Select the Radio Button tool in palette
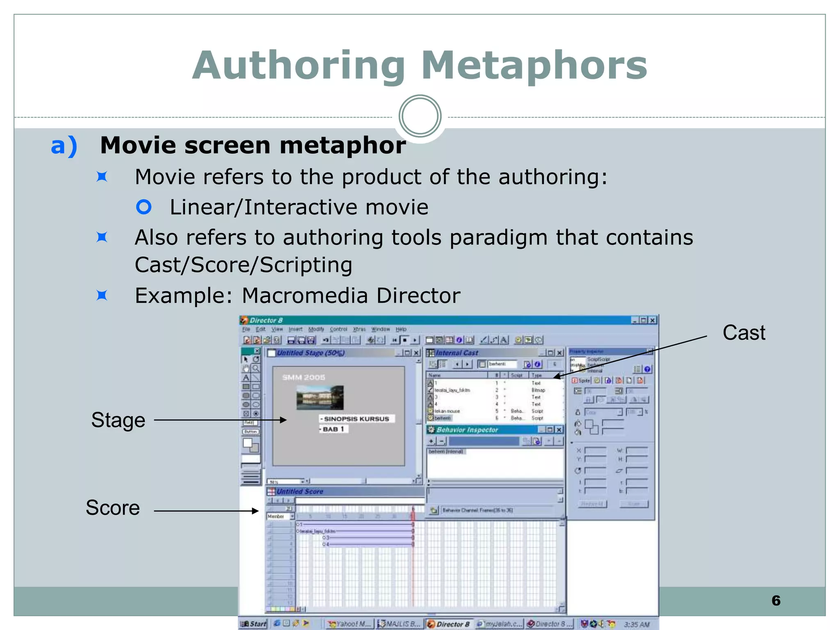This screenshot has width=840, height=630. click(x=256, y=413)
